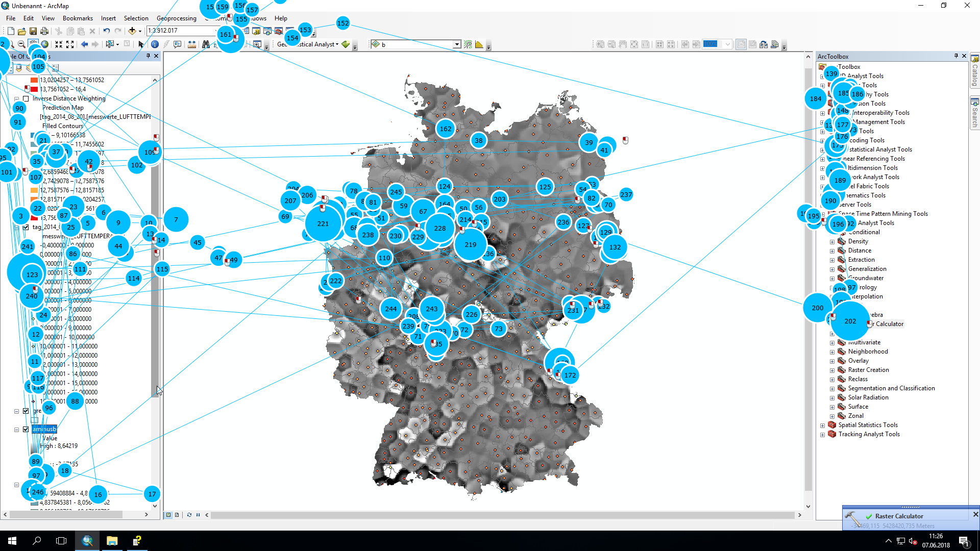The image size is (980, 551).
Task: Click the Undo arrow icon
Action: 106,31
